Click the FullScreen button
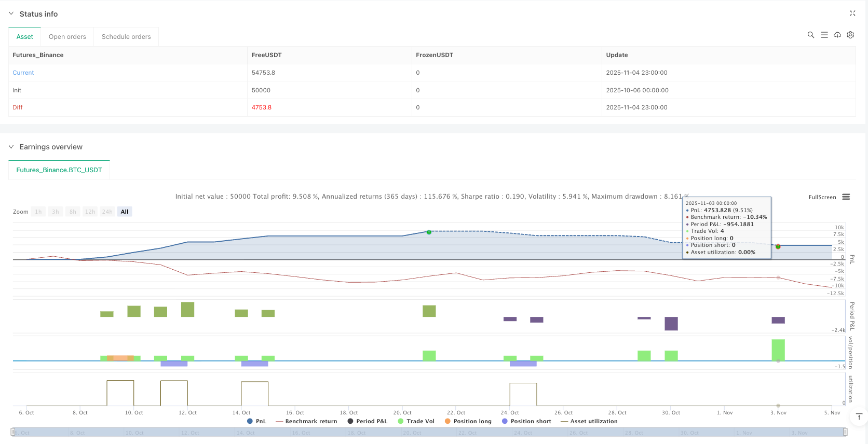Screen dimensions: 868x444 pyautogui.click(x=822, y=197)
